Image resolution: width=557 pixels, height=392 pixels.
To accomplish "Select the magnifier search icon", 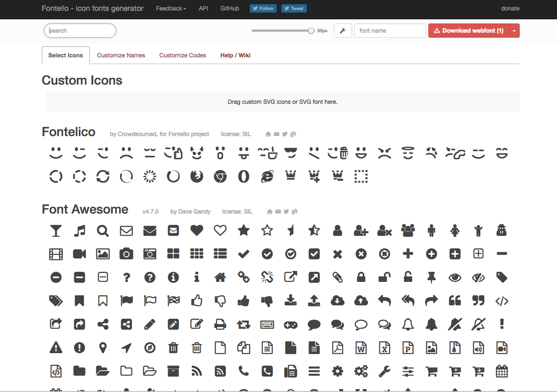I will [103, 230].
